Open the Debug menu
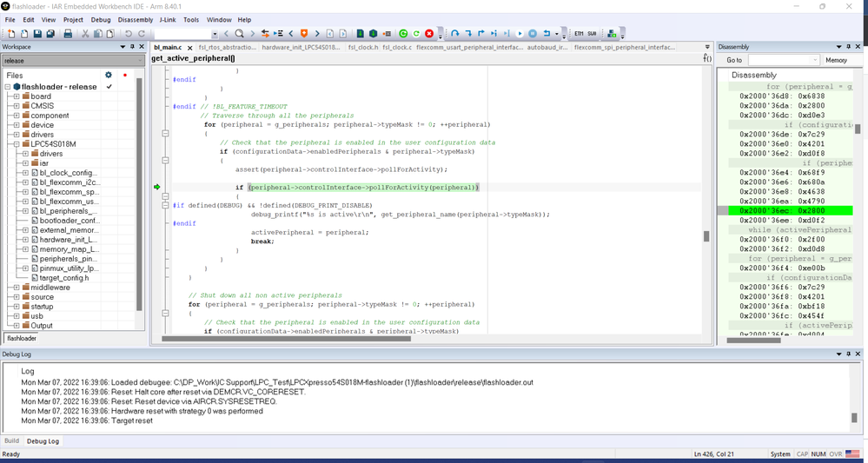This screenshot has height=463, width=868. tap(101, 19)
